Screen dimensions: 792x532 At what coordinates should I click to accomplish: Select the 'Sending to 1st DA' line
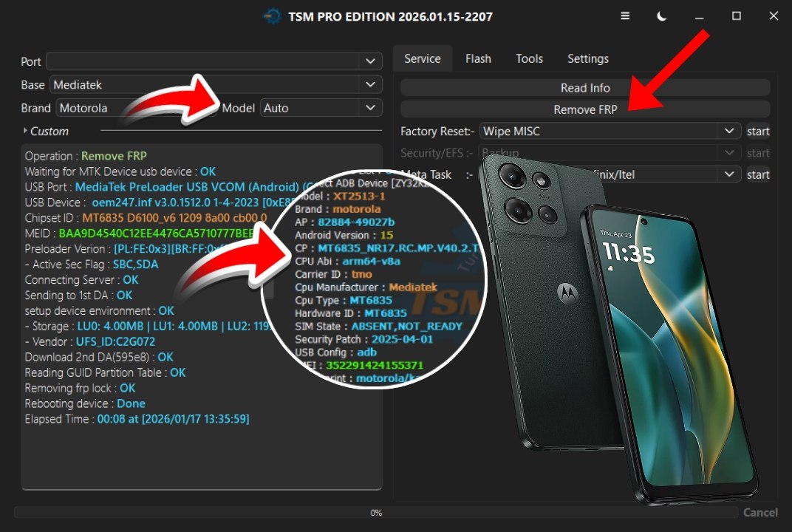pyautogui.click(x=78, y=295)
